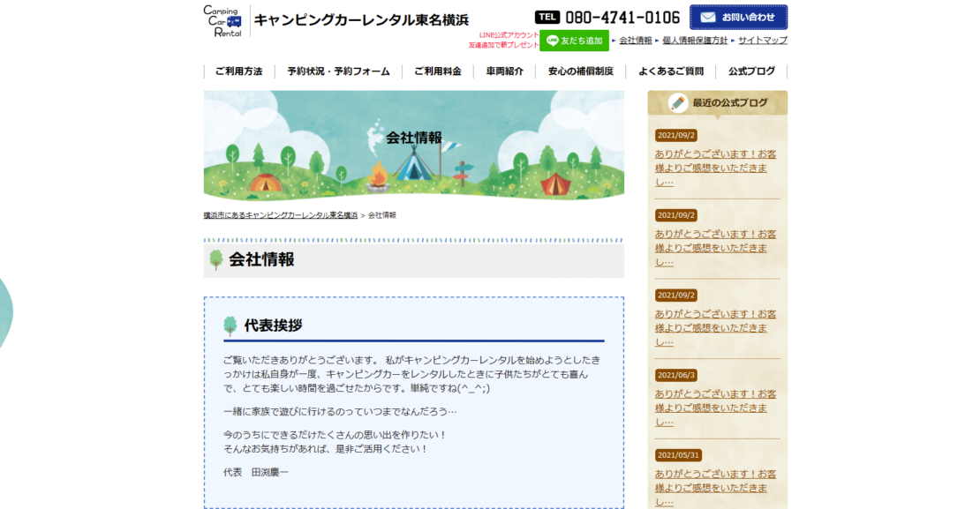Open ご利用方法 in the navigation menu
The image size is (980, 509).
pos(238,71)
